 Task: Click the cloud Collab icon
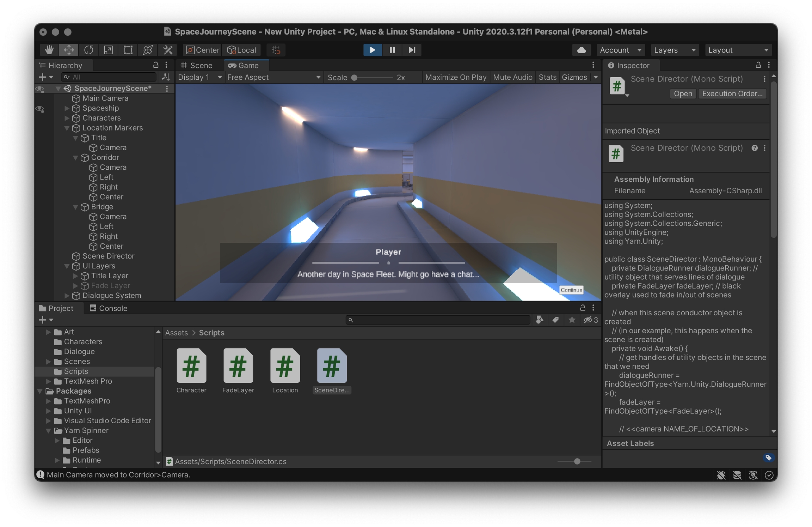pos(582,50)
